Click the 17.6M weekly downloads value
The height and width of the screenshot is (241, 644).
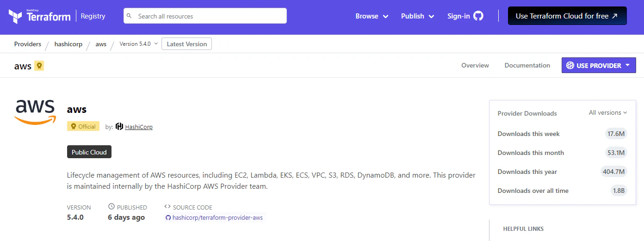616,134
